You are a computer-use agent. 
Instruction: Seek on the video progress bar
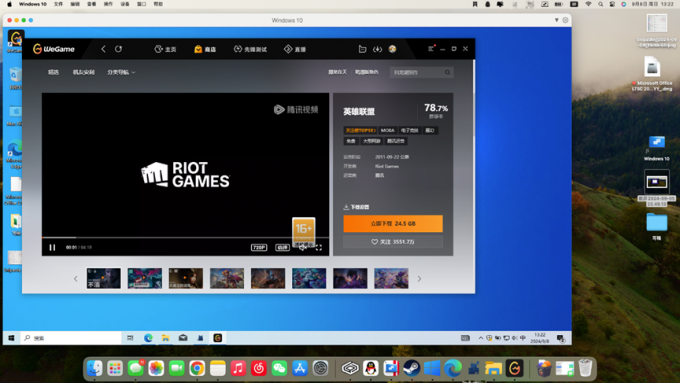point(185,238)
